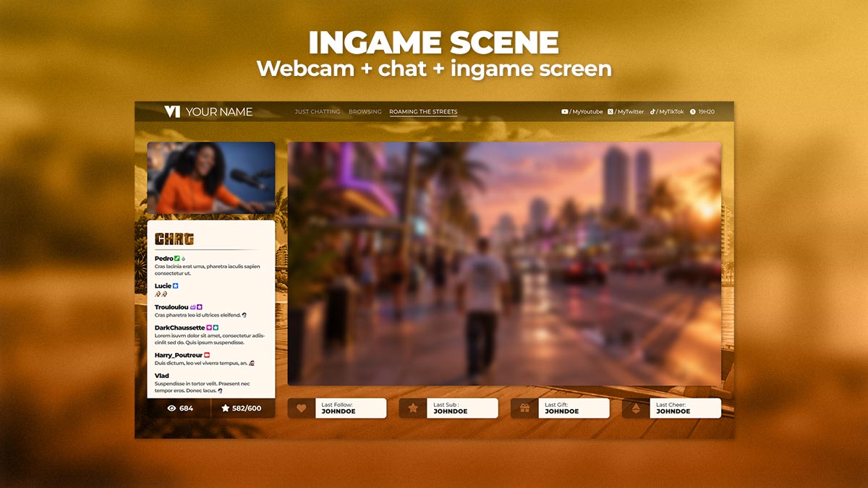Screen dimensions: 868x488
Task: Click DarkChaussette's 'Lorem isuvm dolor' message
Action: click(210, 339)
